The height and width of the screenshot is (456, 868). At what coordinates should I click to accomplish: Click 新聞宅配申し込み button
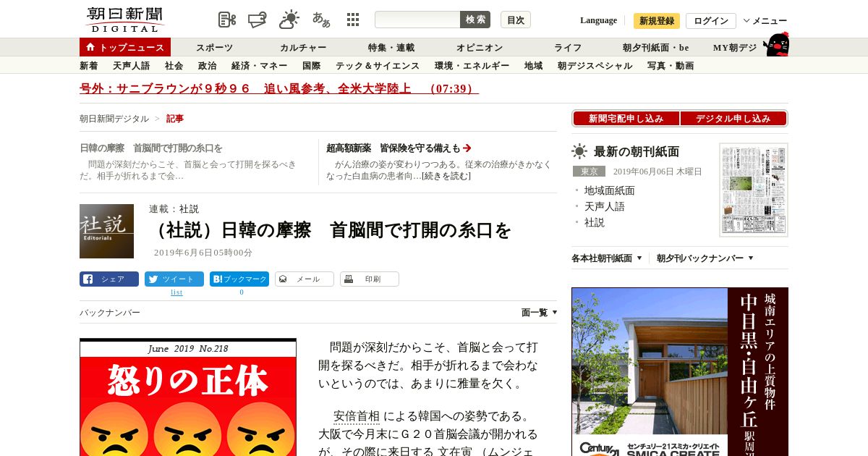(626, 118)
